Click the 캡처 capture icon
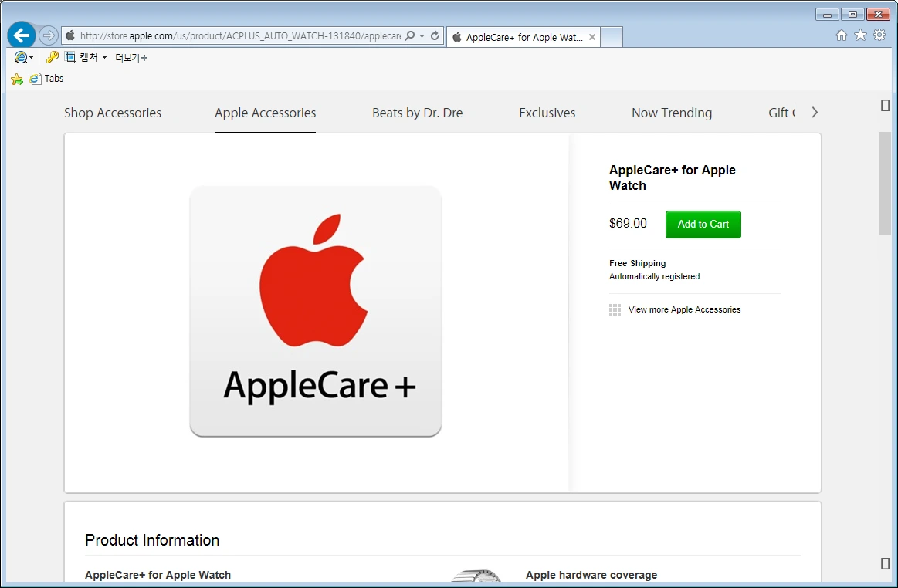Image resolution: width=898 pixels, height=588 pixels. click(69, 57)
